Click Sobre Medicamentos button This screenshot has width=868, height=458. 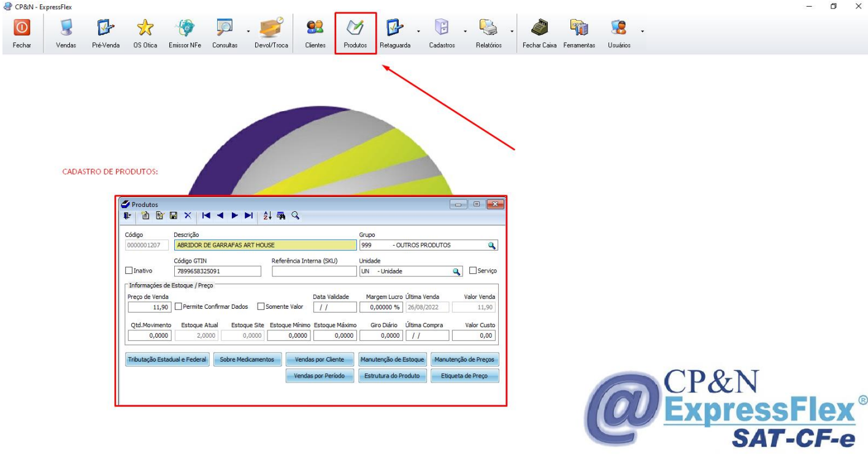coord(247,359)
